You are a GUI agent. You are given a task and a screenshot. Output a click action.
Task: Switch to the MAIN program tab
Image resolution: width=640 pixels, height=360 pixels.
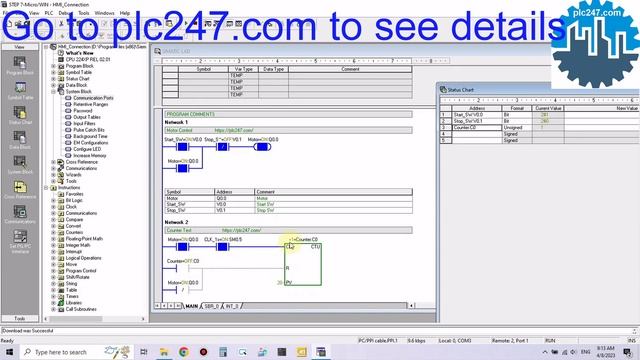point(191,306)
